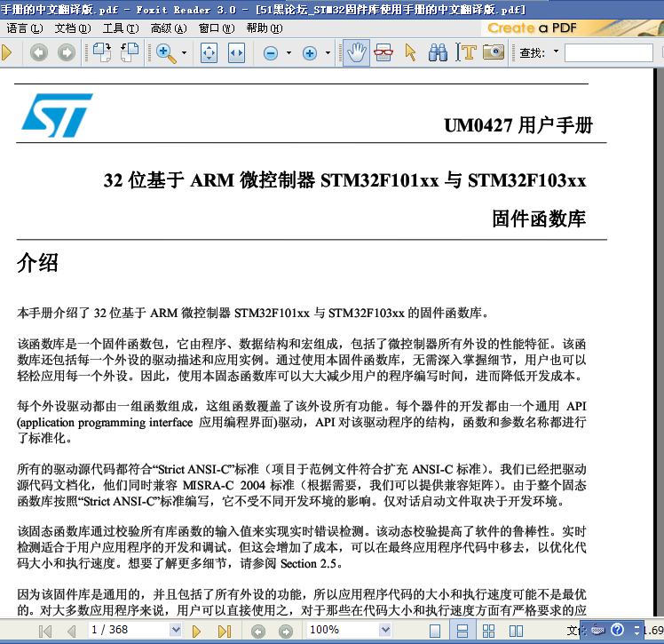Click the keyboard icon on language bar
This screenshot has width=664, height=644.
[597, 630]
